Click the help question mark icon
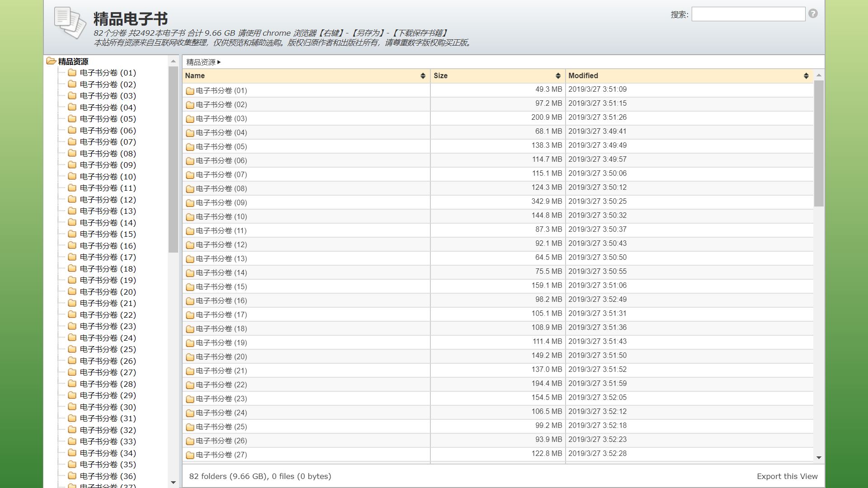 [813, 14]
